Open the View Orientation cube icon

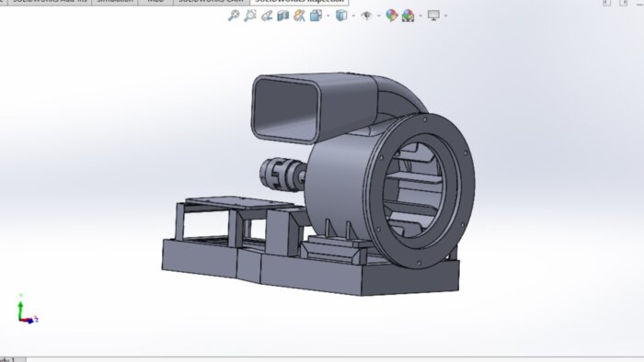pyautogui.click(x=316, y=16)
